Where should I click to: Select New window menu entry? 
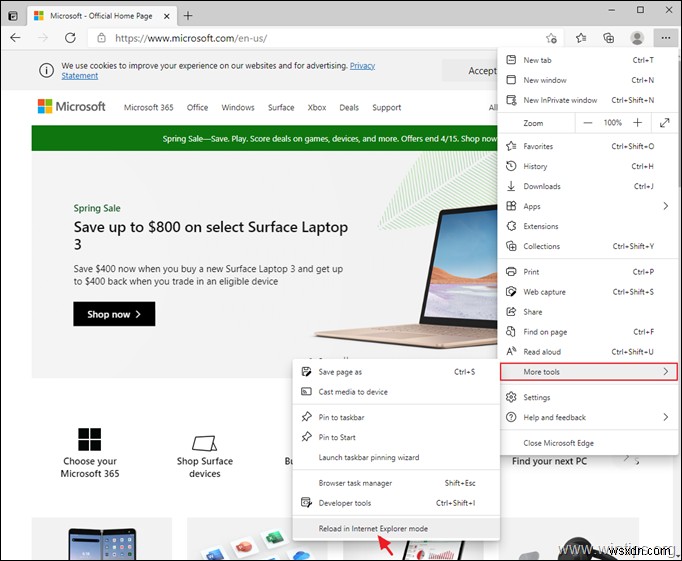pyautogui.click(x=588, y=80)
